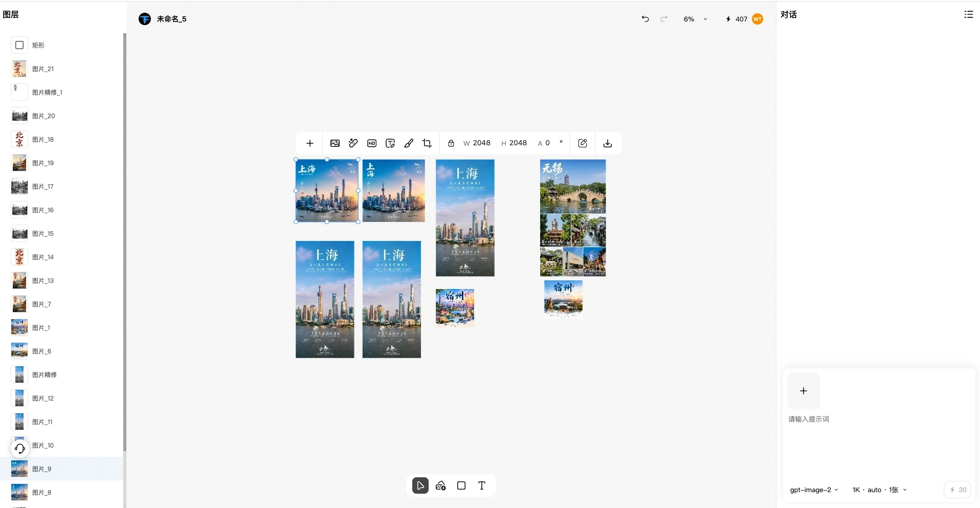Image resolution: width=980 pixels, height=508 pixels.
Task: Open the gpt-image-2 model dropdown
Action: pos(814,490)
